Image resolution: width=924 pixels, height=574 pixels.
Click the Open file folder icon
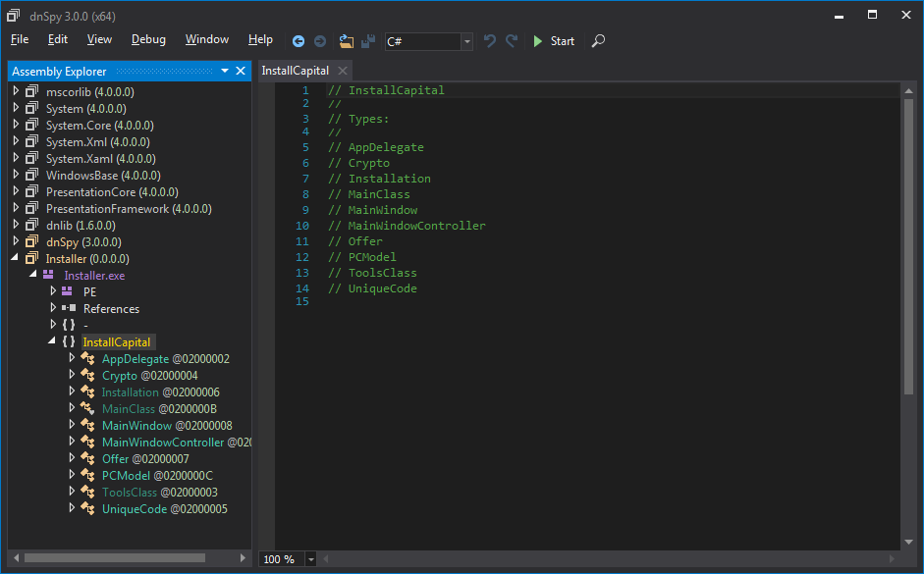coord(346,41)
